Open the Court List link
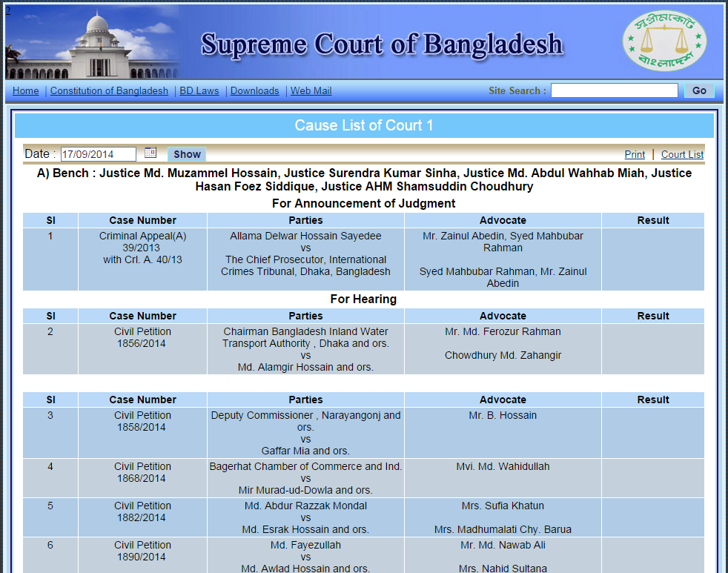The height and width of the screenshot is (573, 728). click(x=682, y=155)
